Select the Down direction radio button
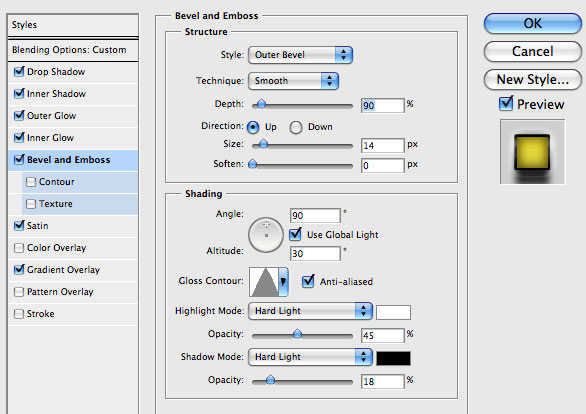This screenshot has width=586, height=414. click(x=296, y=127)
